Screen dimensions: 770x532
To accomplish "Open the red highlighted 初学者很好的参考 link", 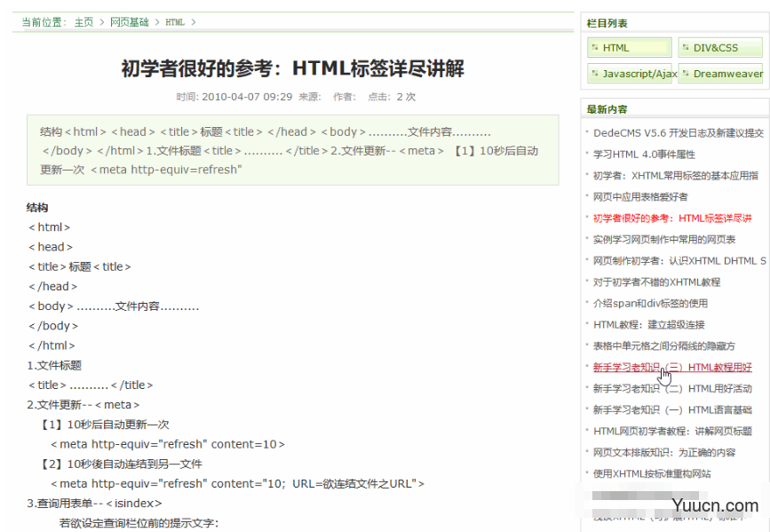I will (x=671, y=218).
